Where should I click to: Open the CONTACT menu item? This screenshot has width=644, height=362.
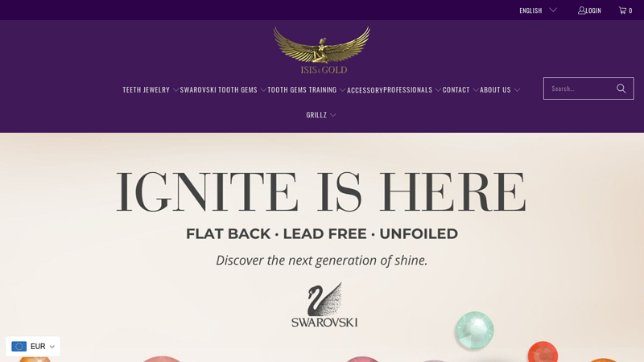point(460,89)
